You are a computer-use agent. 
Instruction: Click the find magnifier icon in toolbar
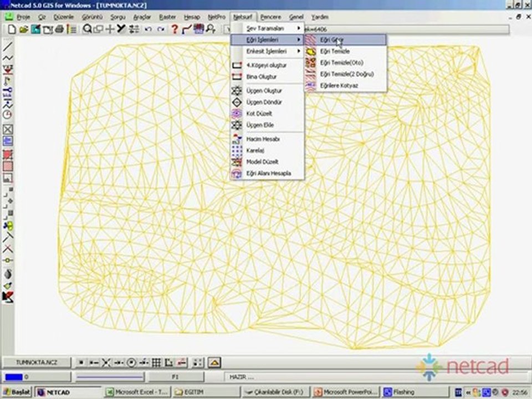(211, 29)
